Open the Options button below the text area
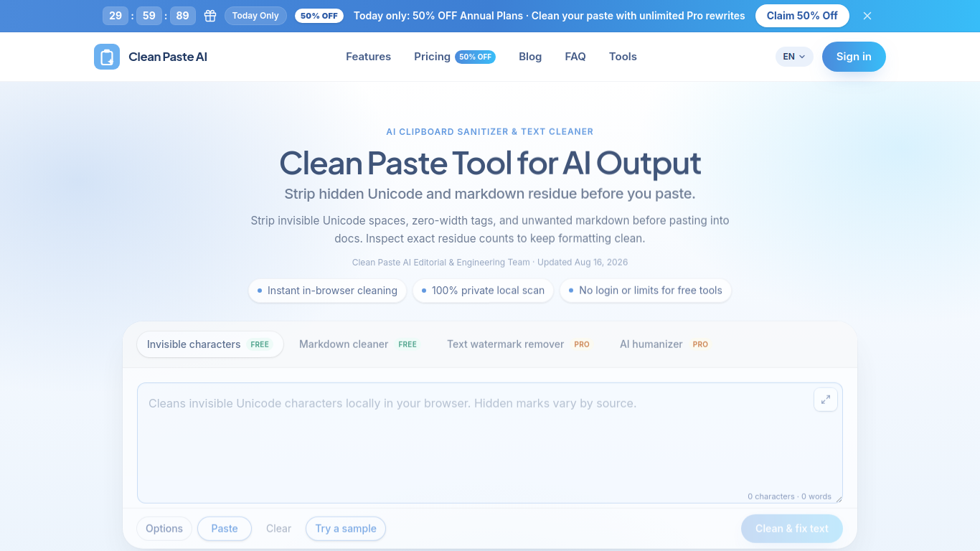This screenshot has height=551, width=980. [x=164, y=529]
